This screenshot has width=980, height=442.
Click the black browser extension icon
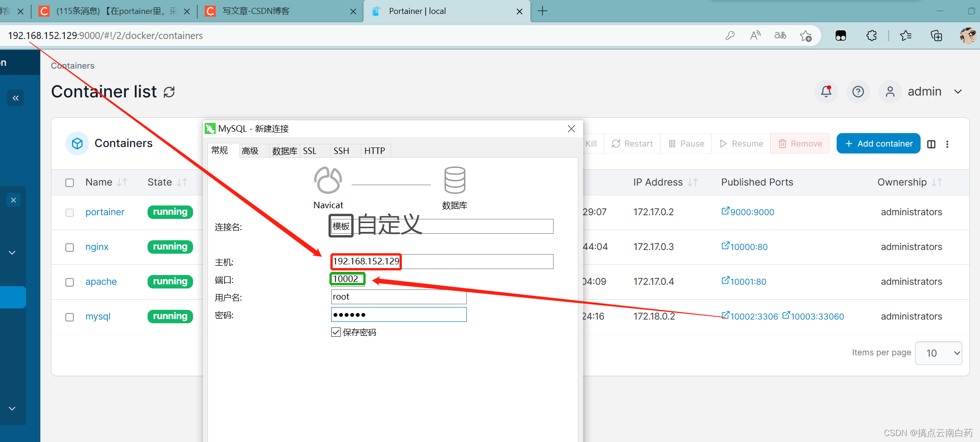[840, 36]
